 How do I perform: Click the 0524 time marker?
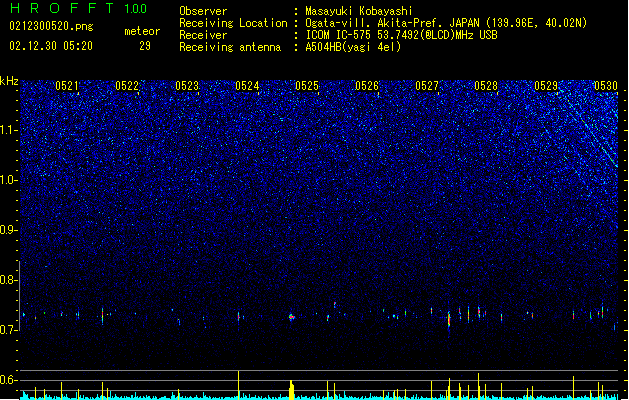click(247, 86)
